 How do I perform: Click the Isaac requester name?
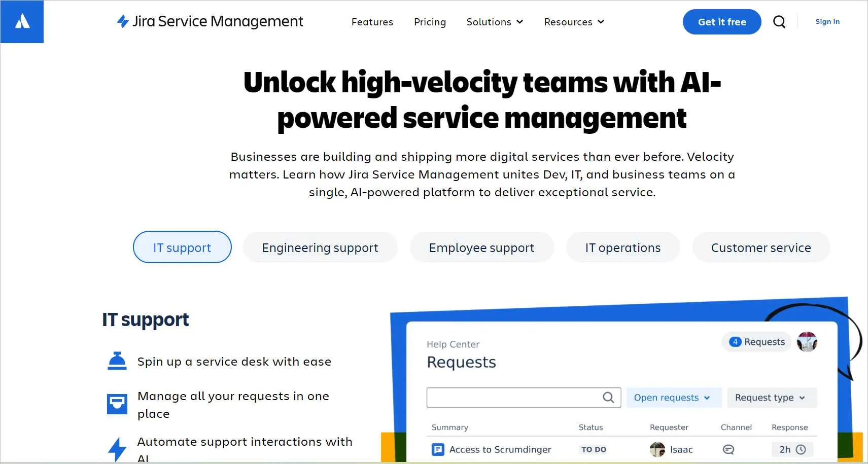click(681, 449)
